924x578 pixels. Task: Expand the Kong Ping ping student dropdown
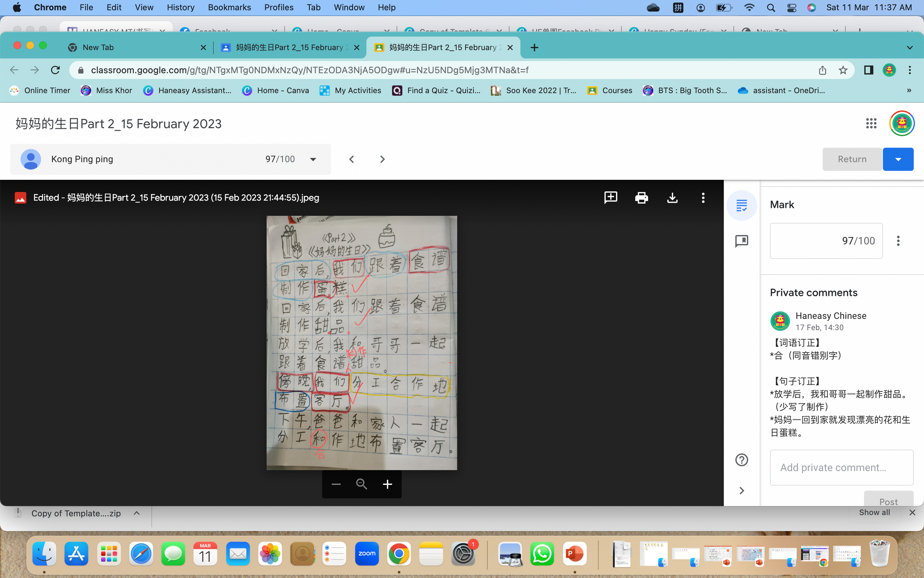(313, 159)
